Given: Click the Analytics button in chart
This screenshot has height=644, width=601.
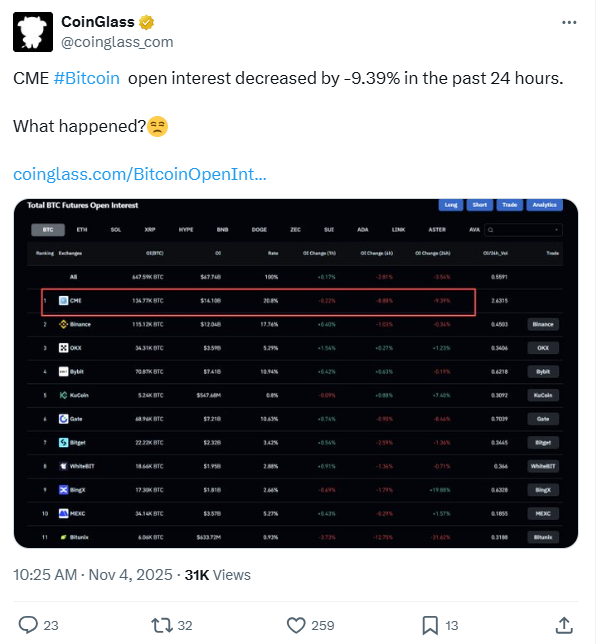Looking at the screenshot, I should [x=546, y=205].
